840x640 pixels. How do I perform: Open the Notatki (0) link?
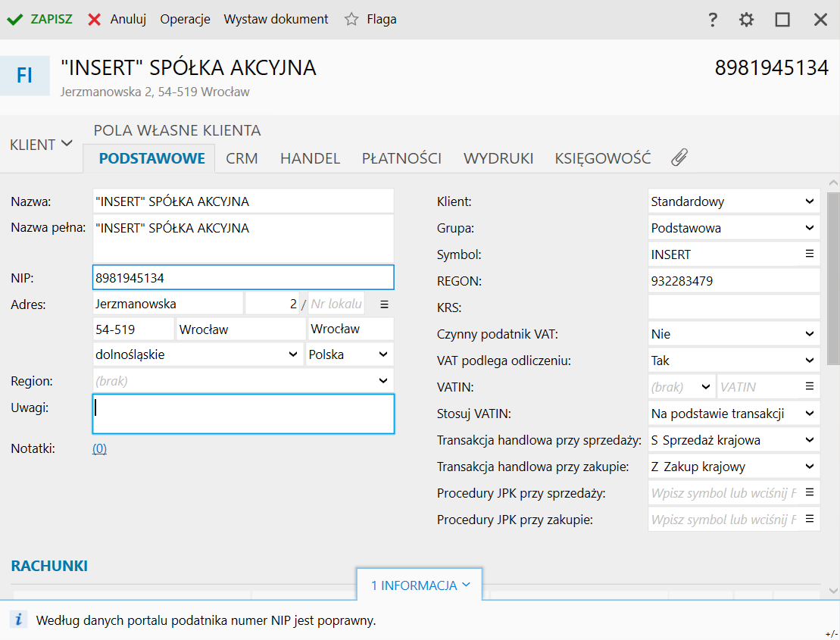click(99, 448)
